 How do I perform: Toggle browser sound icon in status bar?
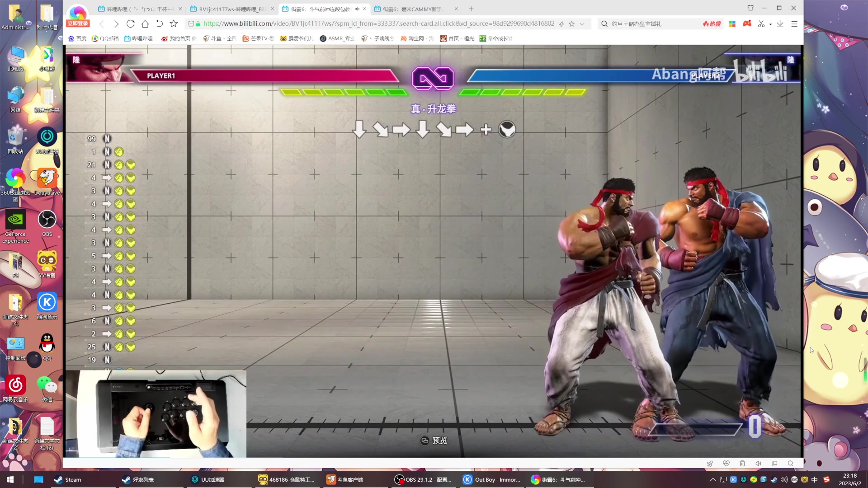758,464
